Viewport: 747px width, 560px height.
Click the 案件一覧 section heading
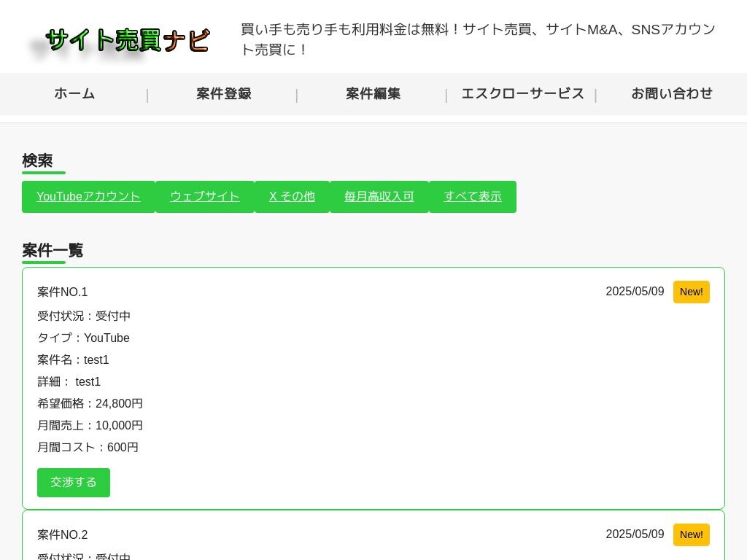click(x=53, y=251)
